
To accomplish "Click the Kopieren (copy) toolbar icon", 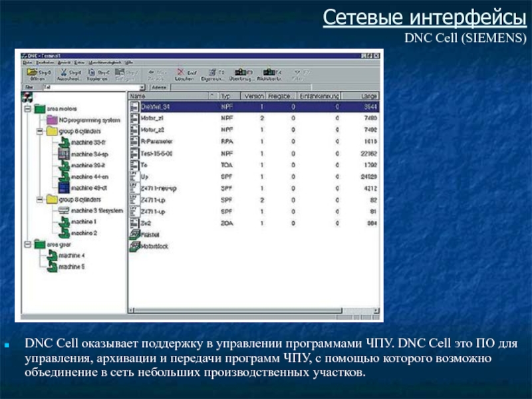I will pyautogui.click(x=91, y=72).
